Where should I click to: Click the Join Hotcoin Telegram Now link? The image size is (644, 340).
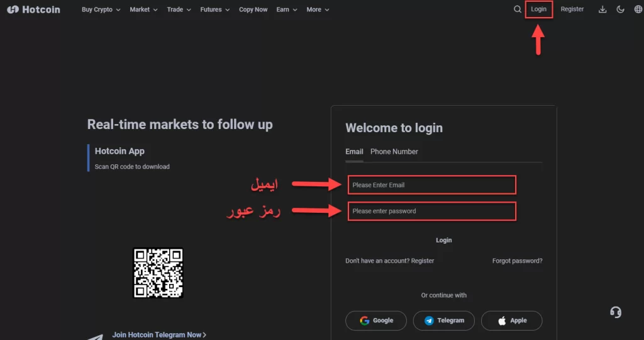[159, 335]
